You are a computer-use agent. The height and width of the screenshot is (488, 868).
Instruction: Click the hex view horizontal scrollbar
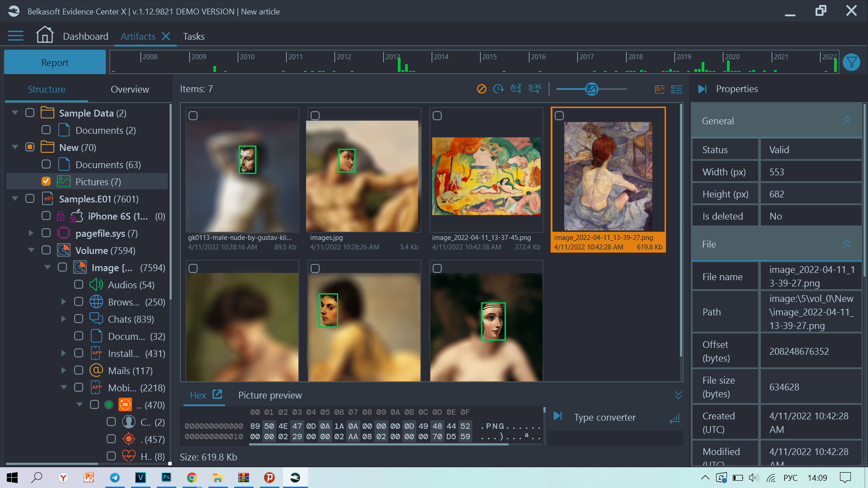378,445
